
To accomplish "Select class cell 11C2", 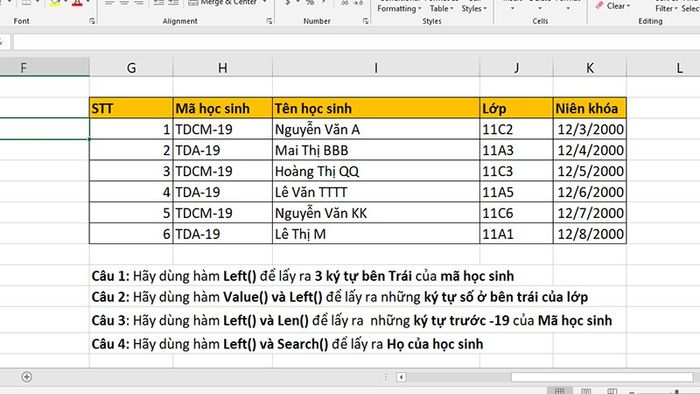I will 517,129.
